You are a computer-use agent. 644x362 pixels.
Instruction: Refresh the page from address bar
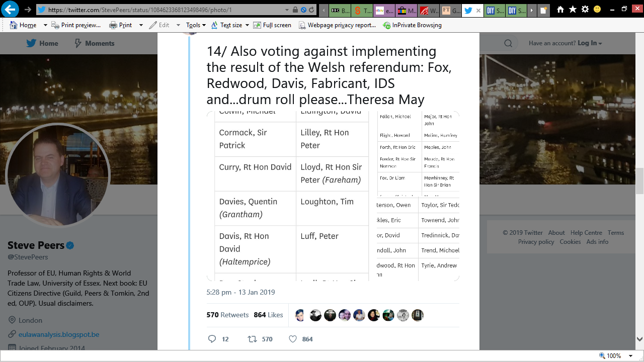(x=312, y=10)
